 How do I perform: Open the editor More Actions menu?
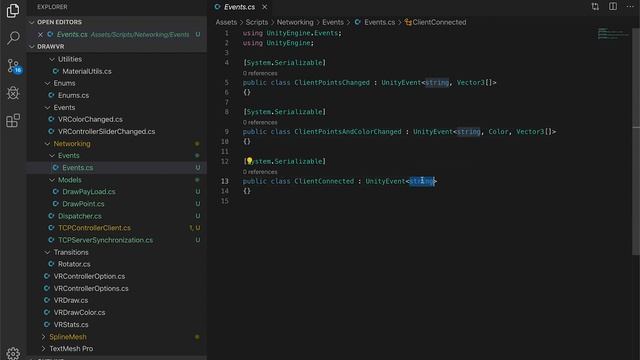[630, 7]
